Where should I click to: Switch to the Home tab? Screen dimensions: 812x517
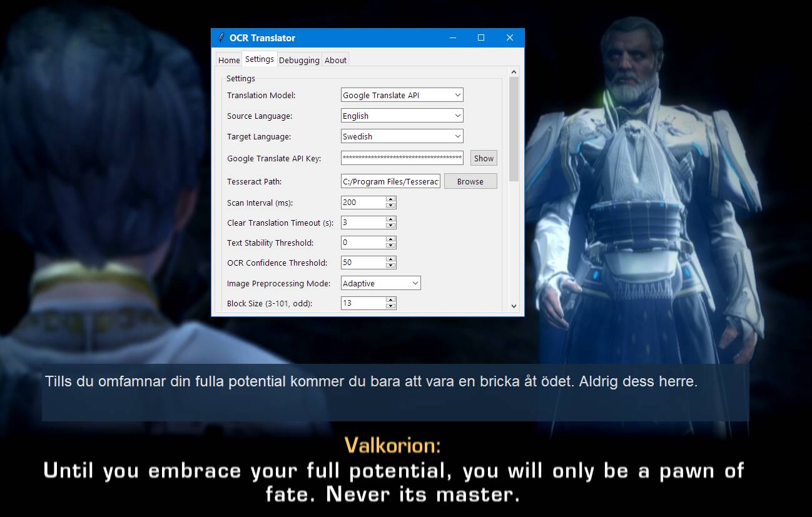click(229, 60)
